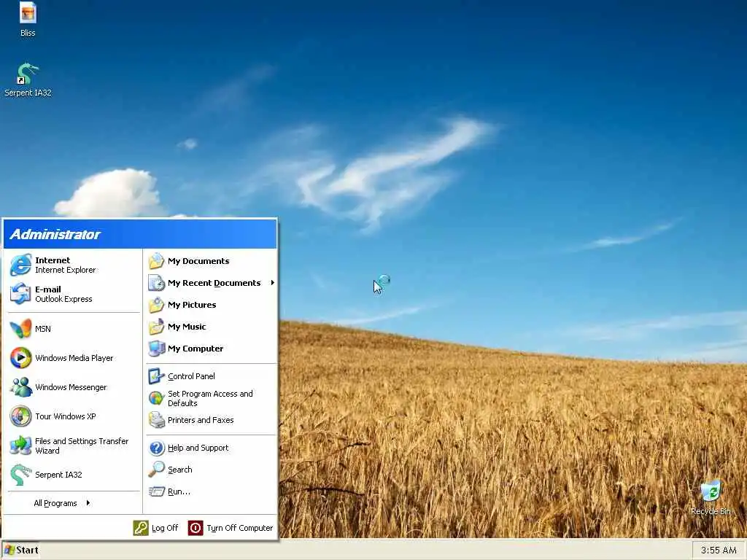This screenshot has width=747, height=560.
Task: Click Turn Off Computer
Action: click(231, 528)
